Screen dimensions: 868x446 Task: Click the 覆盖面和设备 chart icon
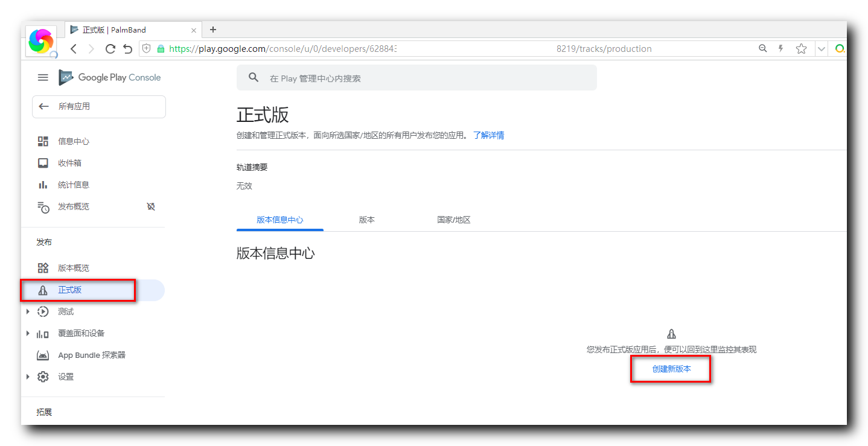(43, 334)
